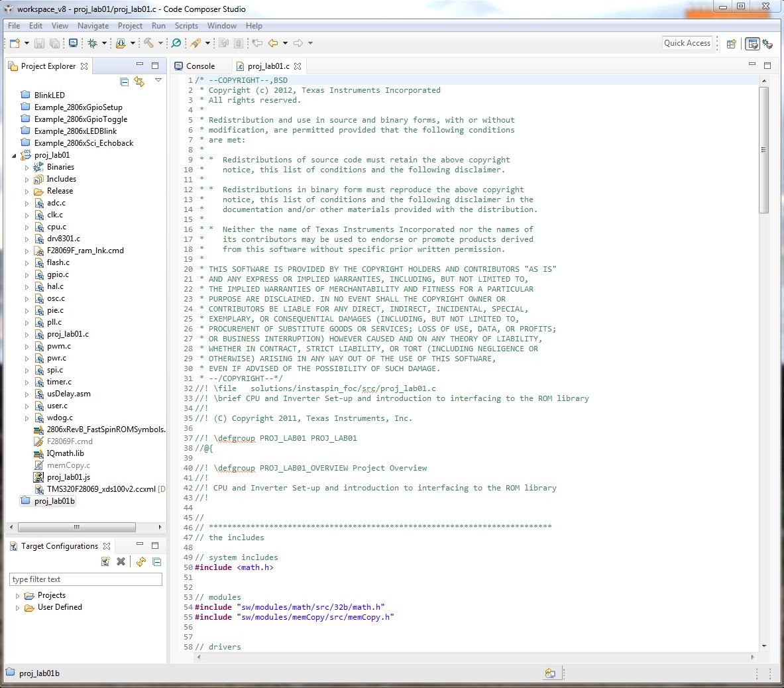784x688 pixels.
Task: Click the yellow Back navigation arrow
Action: click(x=273, y=44)
